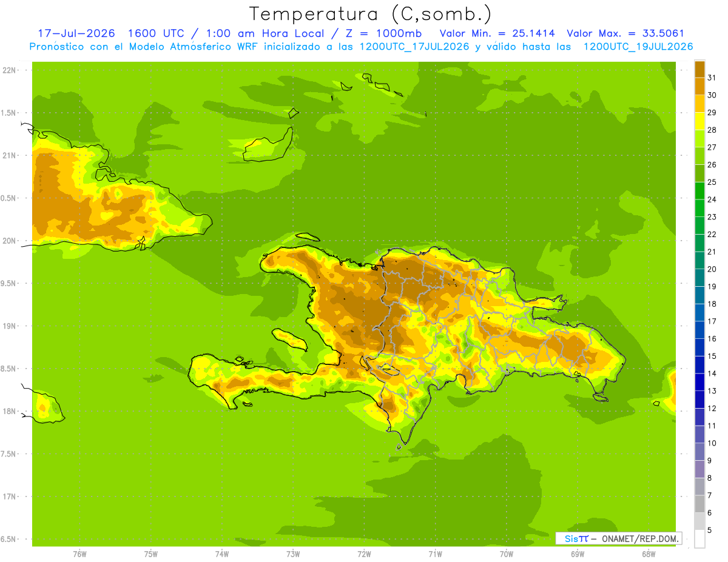
Task: Click the '18N' latitude axis label
Action: click(x=10, y=411)
